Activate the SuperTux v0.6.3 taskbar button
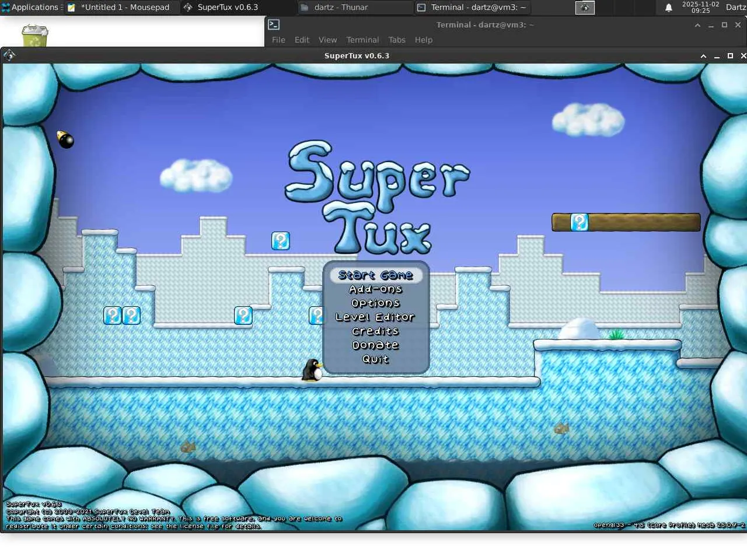747x560 pixels. 238,7
